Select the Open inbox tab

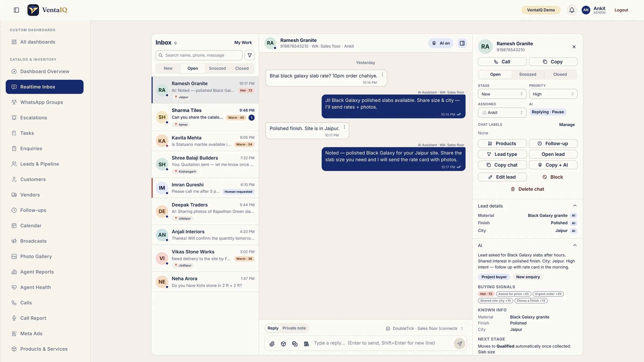tap(193, 68)
